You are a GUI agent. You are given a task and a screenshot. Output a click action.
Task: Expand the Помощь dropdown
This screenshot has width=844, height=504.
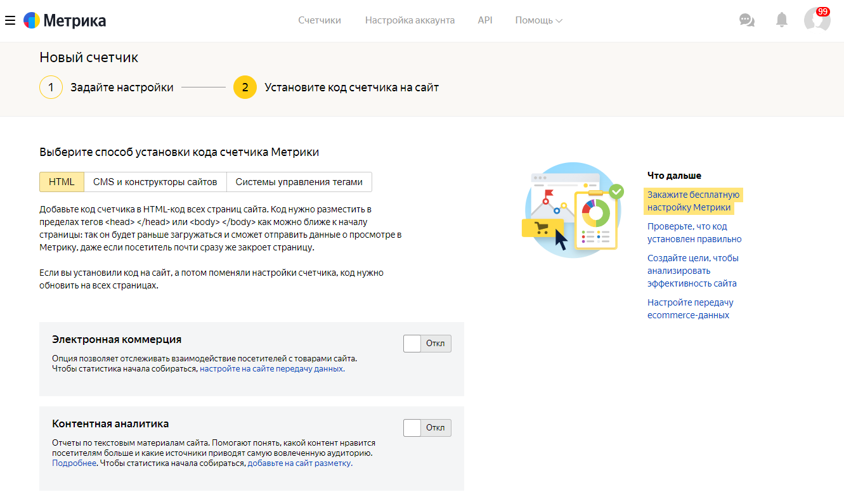538,20
